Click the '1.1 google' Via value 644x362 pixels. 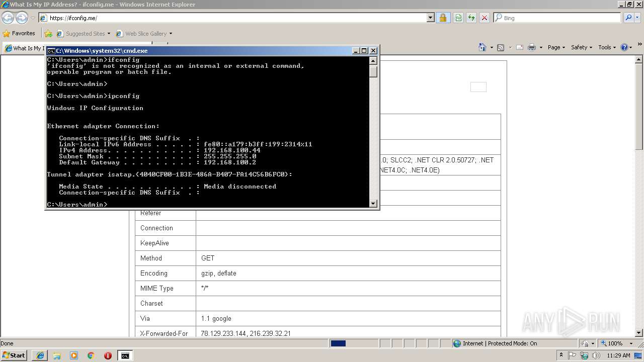click(x=216, y=318)
